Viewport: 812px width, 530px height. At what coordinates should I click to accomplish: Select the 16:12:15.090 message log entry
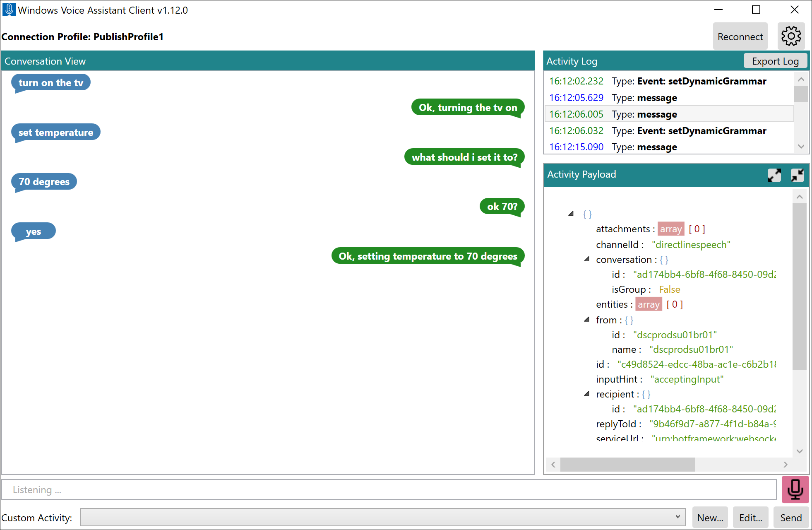point(669,147)
